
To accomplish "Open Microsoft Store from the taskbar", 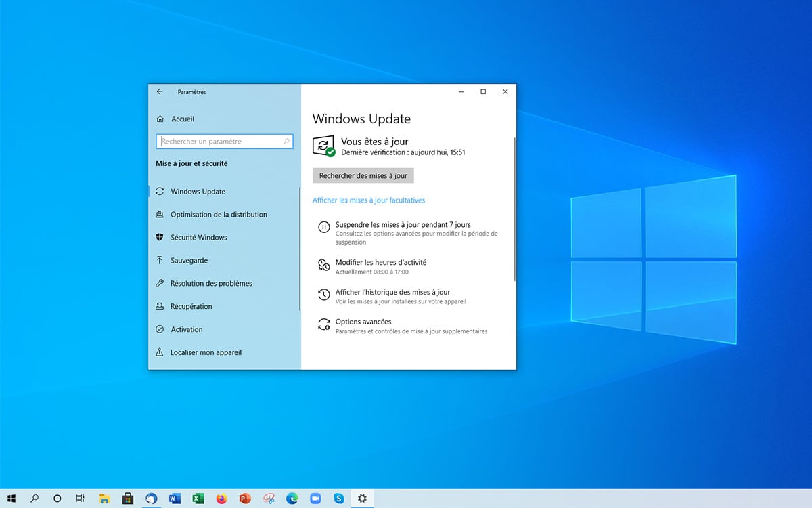I will (x=128, y=499).
